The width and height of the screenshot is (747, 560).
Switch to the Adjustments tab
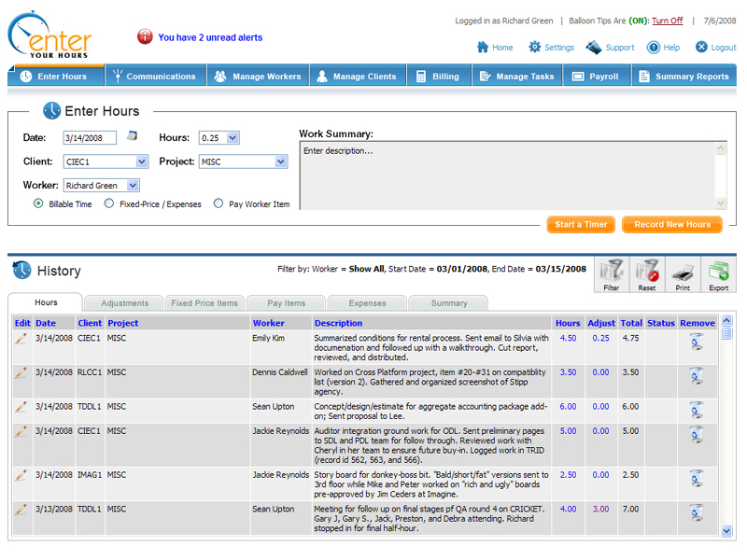coord(124,303)
